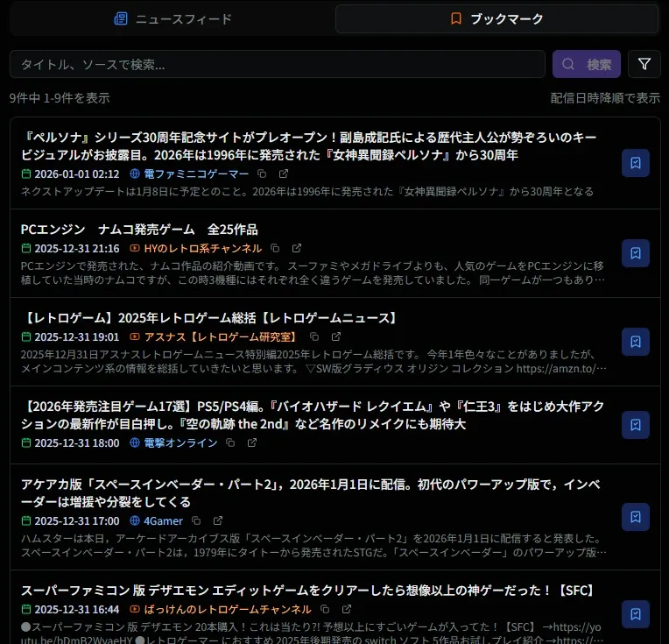Open the 電撃オンライン source link

[180, 442]
